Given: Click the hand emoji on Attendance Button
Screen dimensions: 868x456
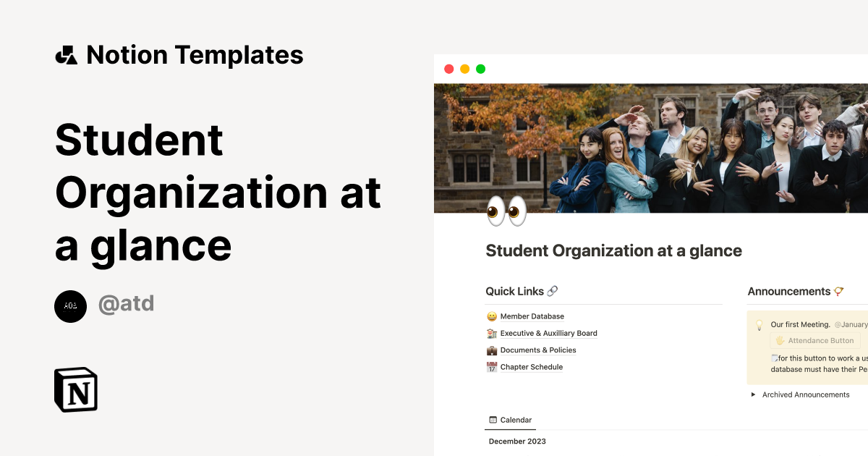Looking at the screenshot, I should [x=782, y=340].
